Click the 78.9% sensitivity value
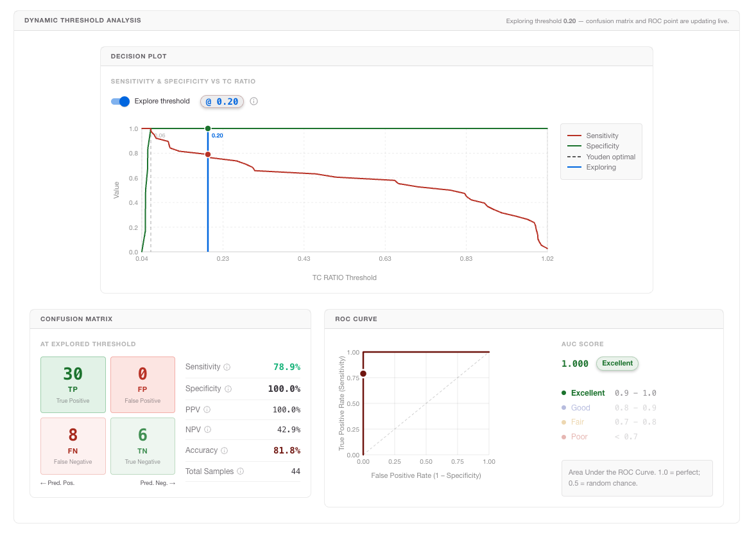Viewport: 756px width, 537px height. click(287, 367)
